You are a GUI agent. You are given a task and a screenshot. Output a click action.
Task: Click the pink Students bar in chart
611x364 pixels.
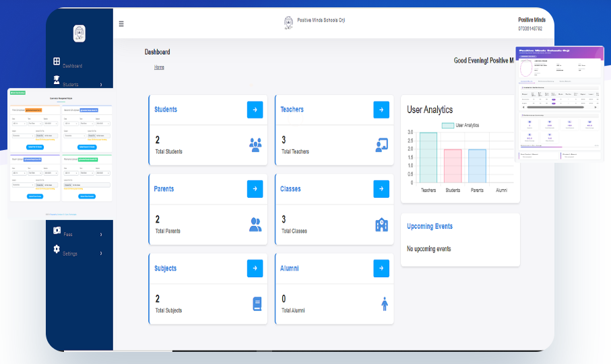453,166
